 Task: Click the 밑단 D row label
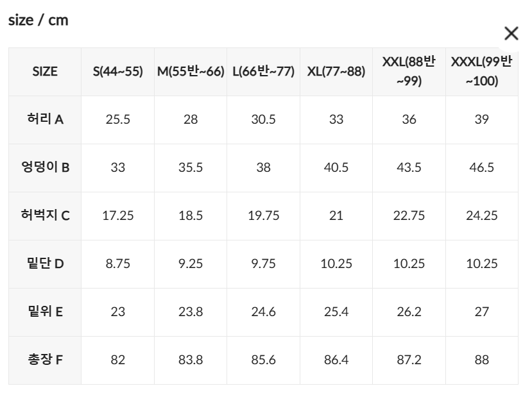[45, 264]
